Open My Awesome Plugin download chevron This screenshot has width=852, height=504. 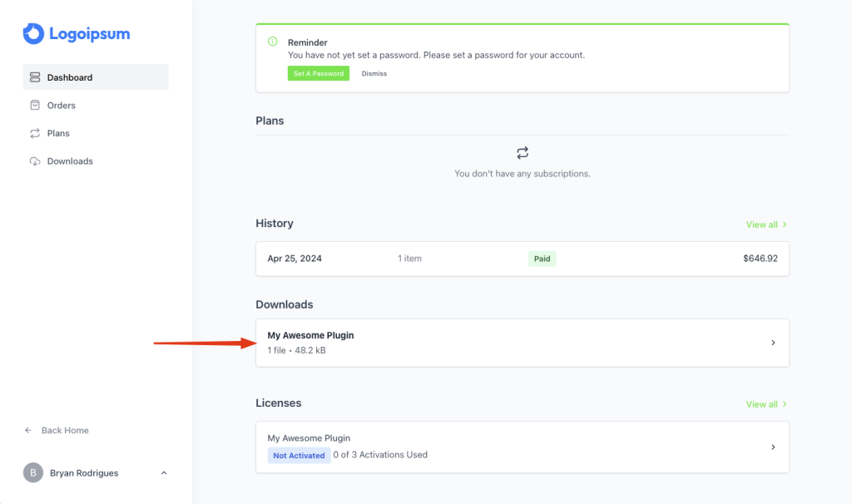click(x=773, y=343)
